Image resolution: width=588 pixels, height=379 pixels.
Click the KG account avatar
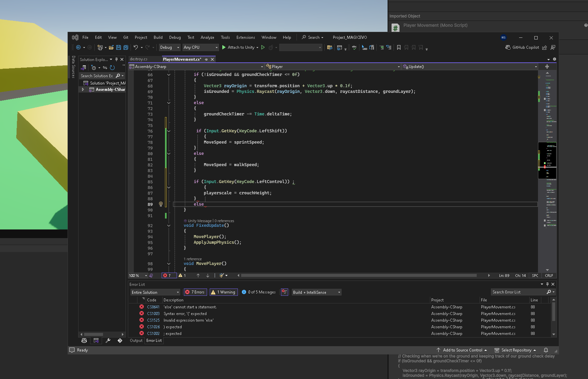pyautogui.click(x=503, y=37)
